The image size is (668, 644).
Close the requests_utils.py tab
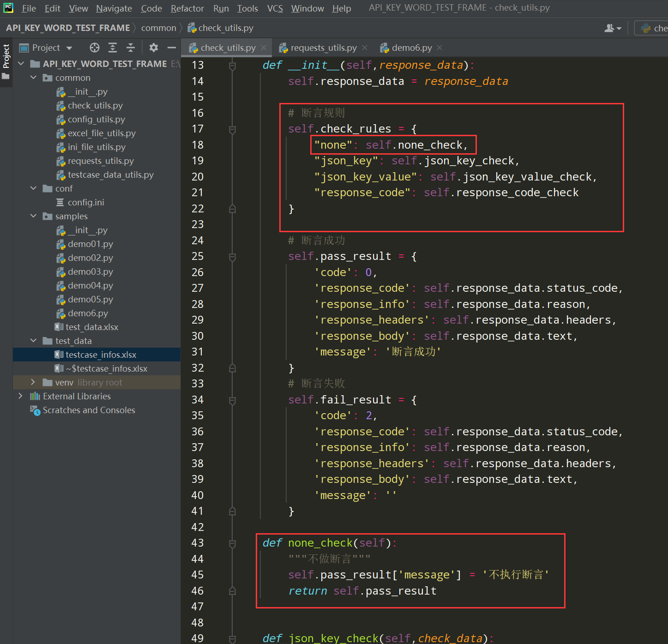(365, 48)
